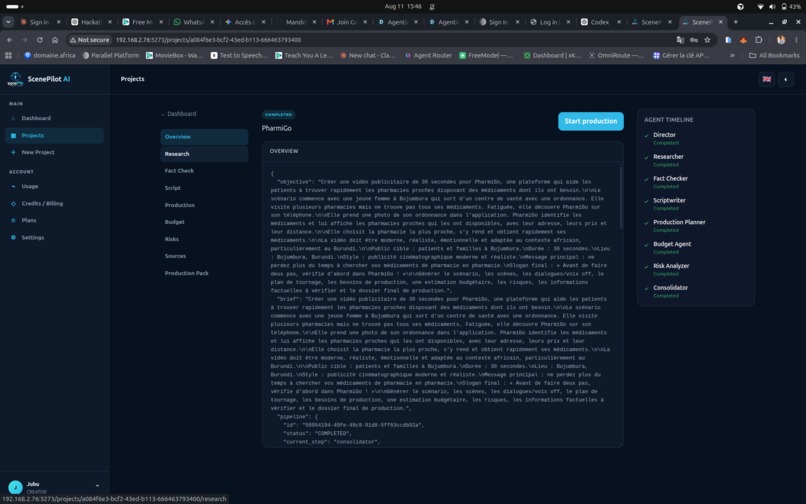
Task: Open a new browser tab
Action: pos(736,22)
